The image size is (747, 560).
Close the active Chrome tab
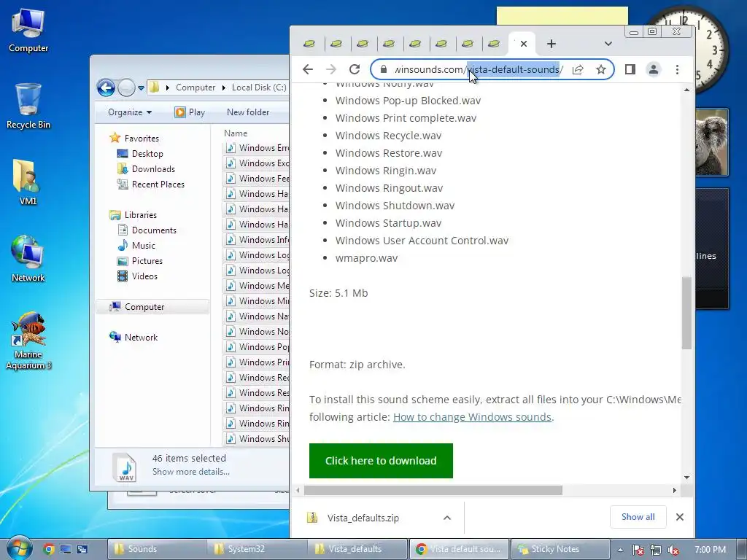pyautogui.click(x=524, y=44)
